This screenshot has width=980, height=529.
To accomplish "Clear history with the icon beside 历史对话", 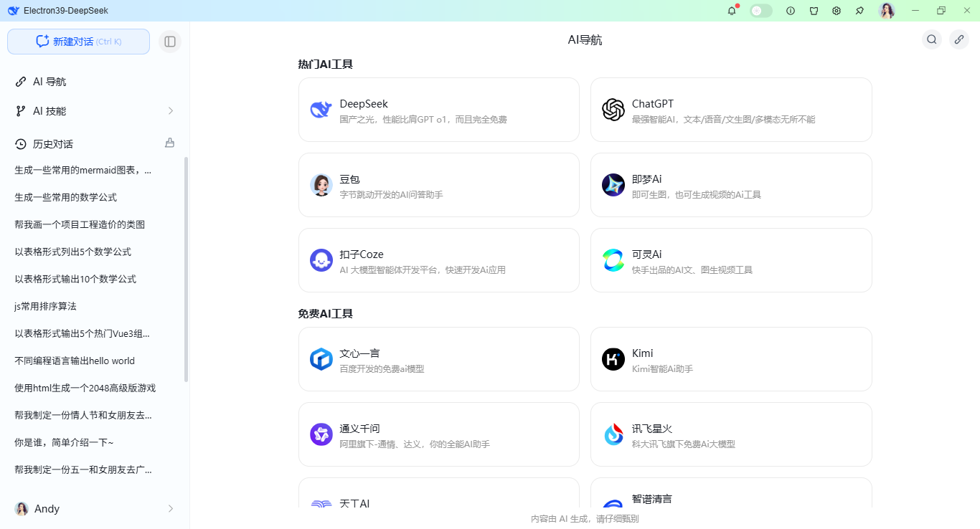I will (x=170, y=143).
